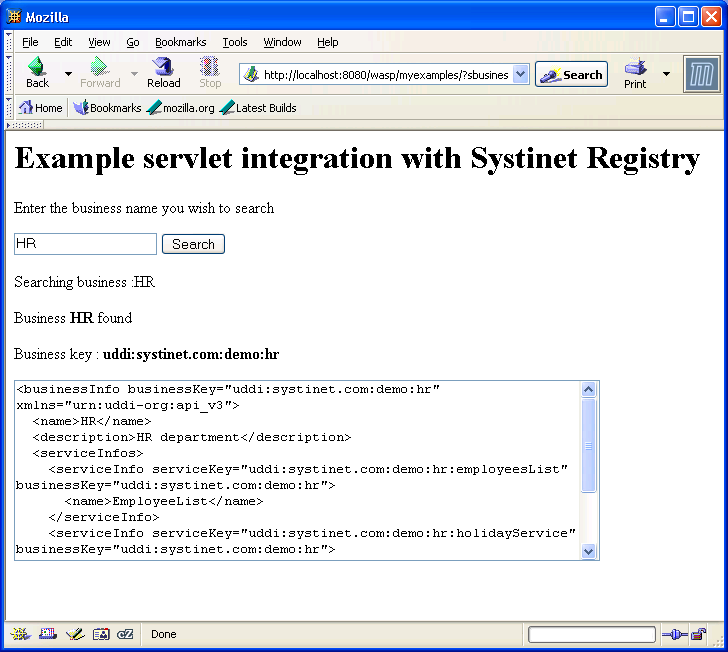Minimize the Mozilla window
Viewport: 728px width, 652px height.
(665, 17)
